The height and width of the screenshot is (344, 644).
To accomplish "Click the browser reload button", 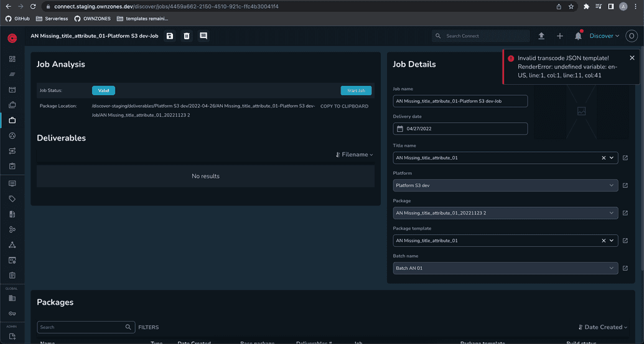I will tap(33, 7).
